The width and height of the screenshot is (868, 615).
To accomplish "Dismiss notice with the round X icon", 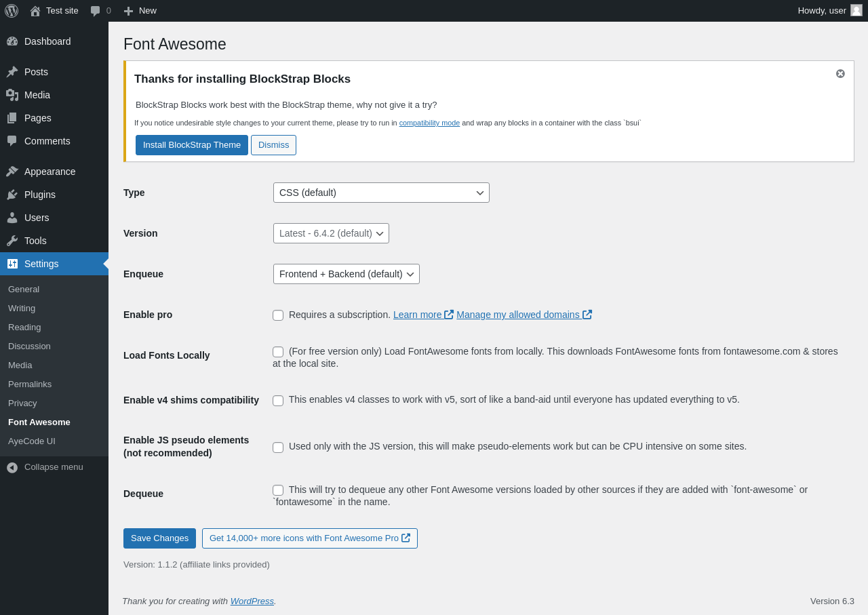I will click(840, 73).
